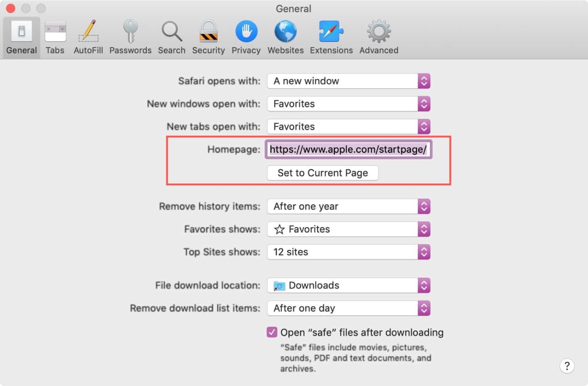
Task: Click the Advanced tab label
Action: coord(379,50)
